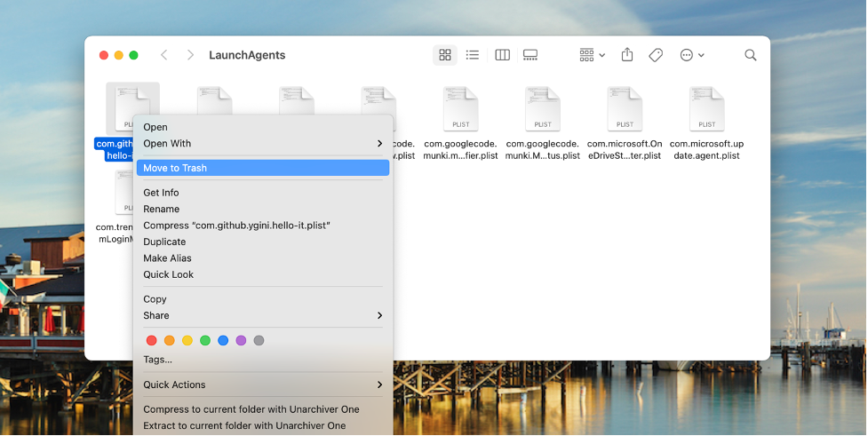Choose Move to Trash
868x436 pixels.
click(x=263, y=168)
